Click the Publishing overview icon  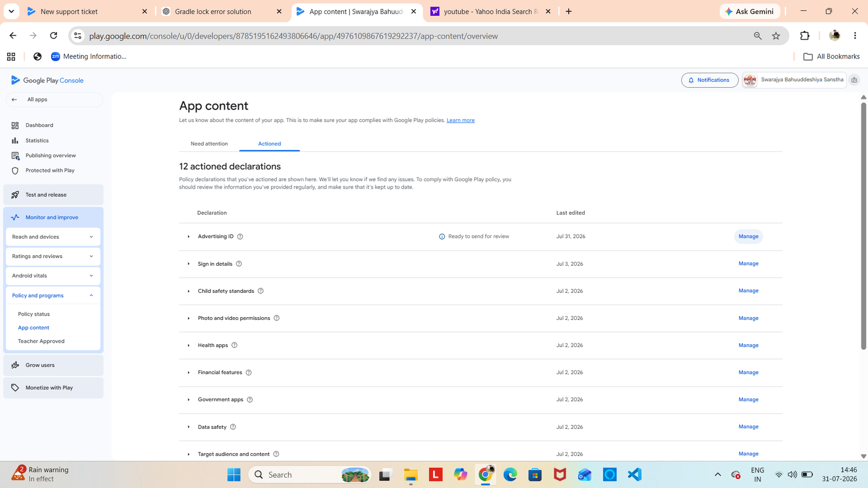15,156
